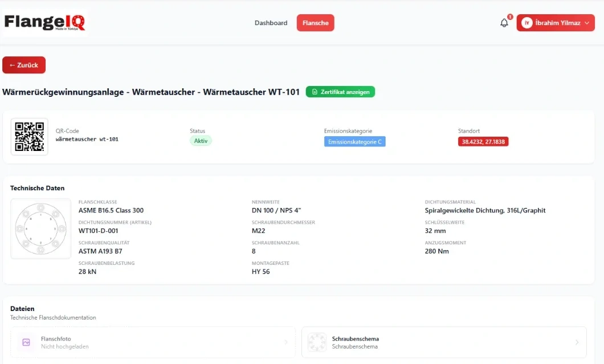Open the Schraubenschema file entry
The width and height of the screenshot is (604, 364).
(x=444, y=342)
